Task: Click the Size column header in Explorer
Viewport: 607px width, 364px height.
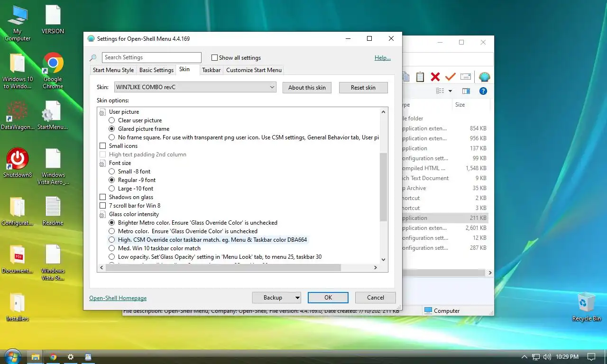Action: [x=470, y=105]
